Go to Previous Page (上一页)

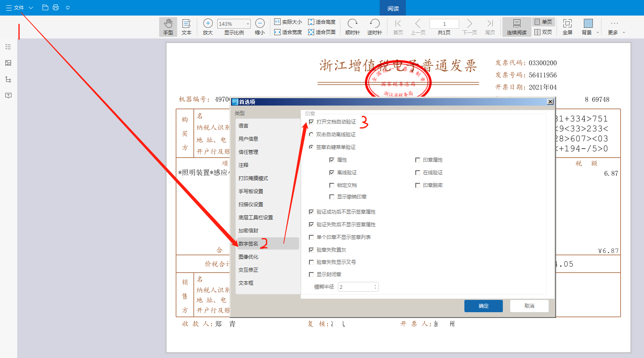point(418,27)
